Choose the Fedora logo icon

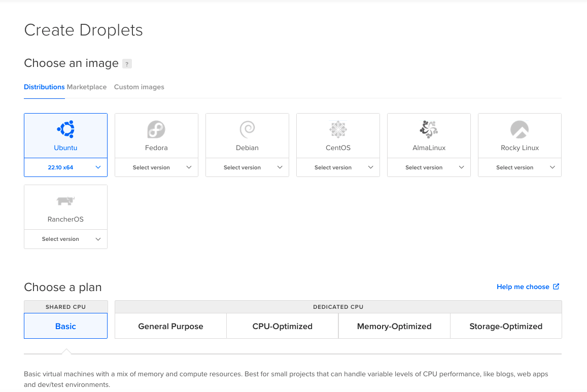[x=156, y=129]
